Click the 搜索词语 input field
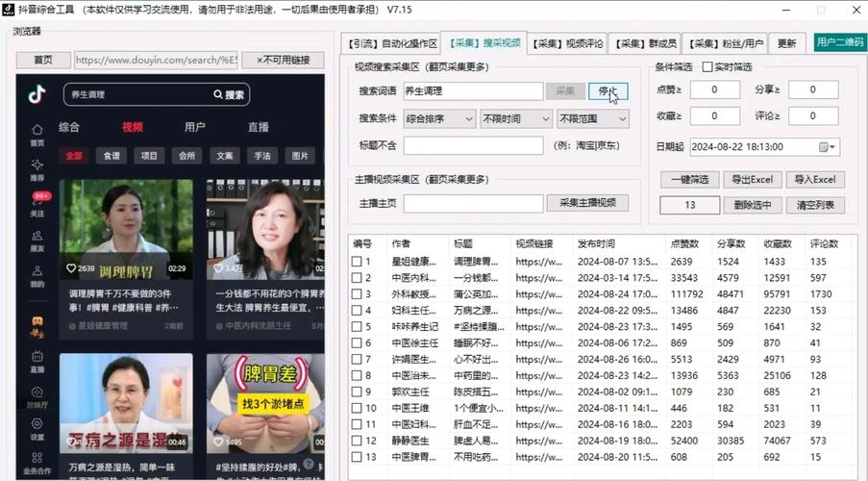 473,90
